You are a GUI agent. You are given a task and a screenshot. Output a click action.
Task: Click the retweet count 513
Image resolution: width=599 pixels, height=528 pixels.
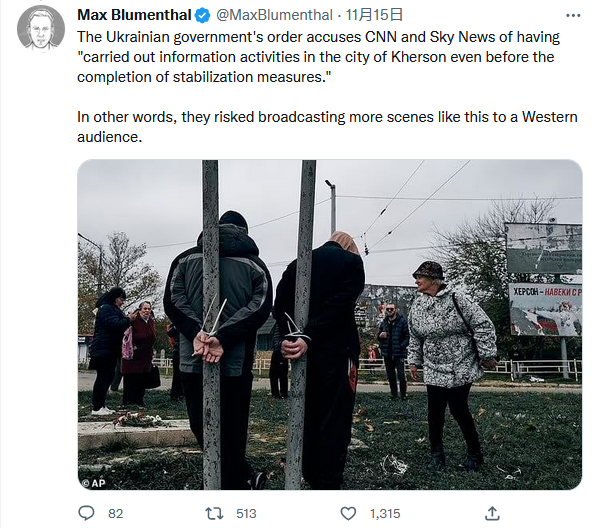(x=246, y=513)
